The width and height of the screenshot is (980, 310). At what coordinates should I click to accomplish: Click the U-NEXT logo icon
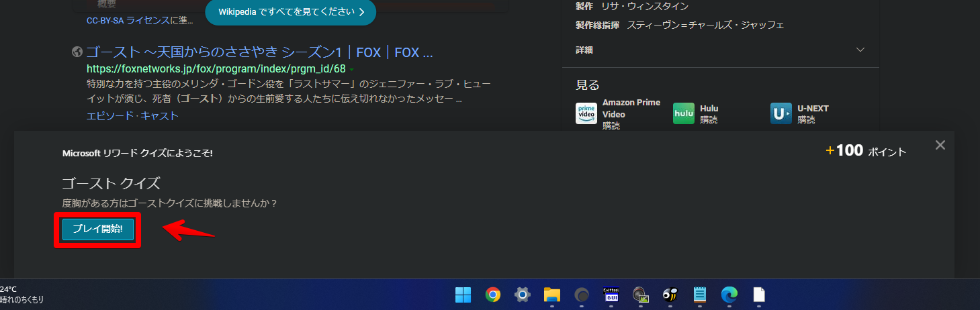pyautogui.click(x=781, y=113)
